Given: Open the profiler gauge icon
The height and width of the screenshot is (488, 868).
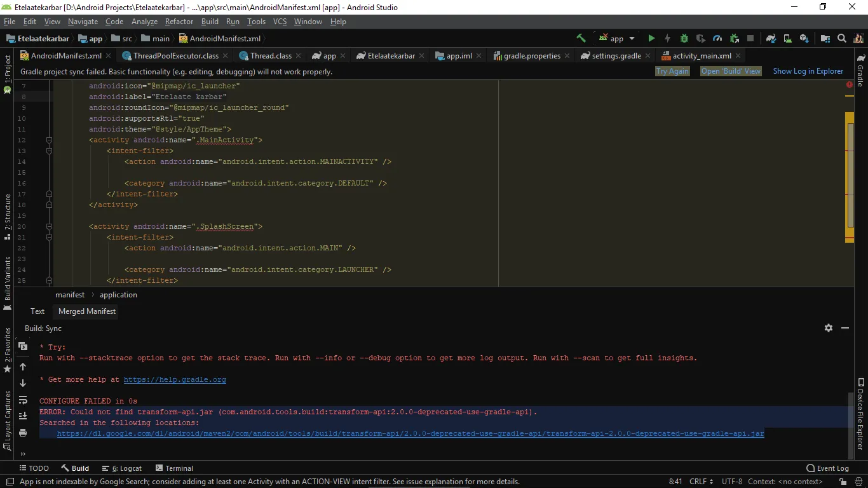Looking at the screenshot, I should [717, 38].
